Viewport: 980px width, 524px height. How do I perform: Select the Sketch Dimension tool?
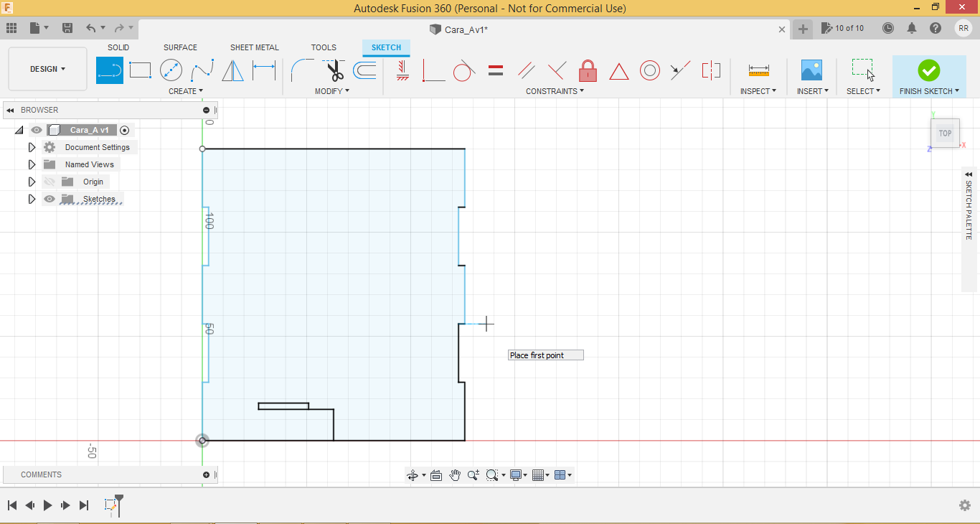click(x=264, y=70)
